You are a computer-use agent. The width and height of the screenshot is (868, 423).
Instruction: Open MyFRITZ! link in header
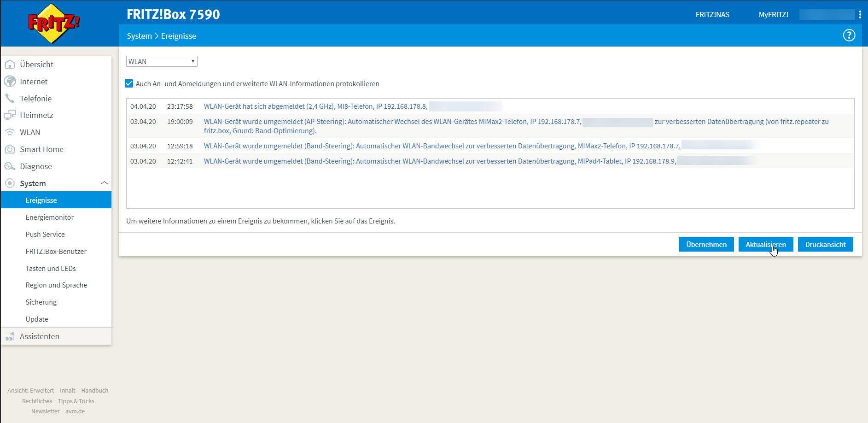773,15
